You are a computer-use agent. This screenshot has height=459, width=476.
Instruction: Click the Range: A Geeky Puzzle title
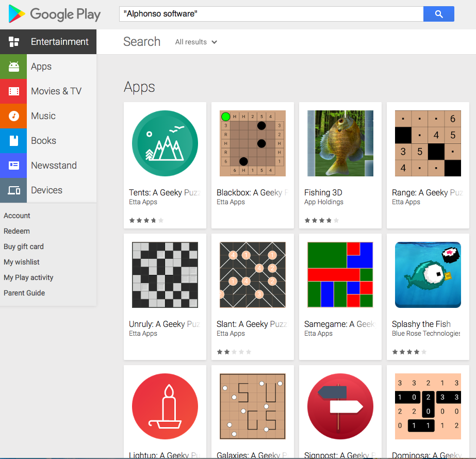click(428, 192)
